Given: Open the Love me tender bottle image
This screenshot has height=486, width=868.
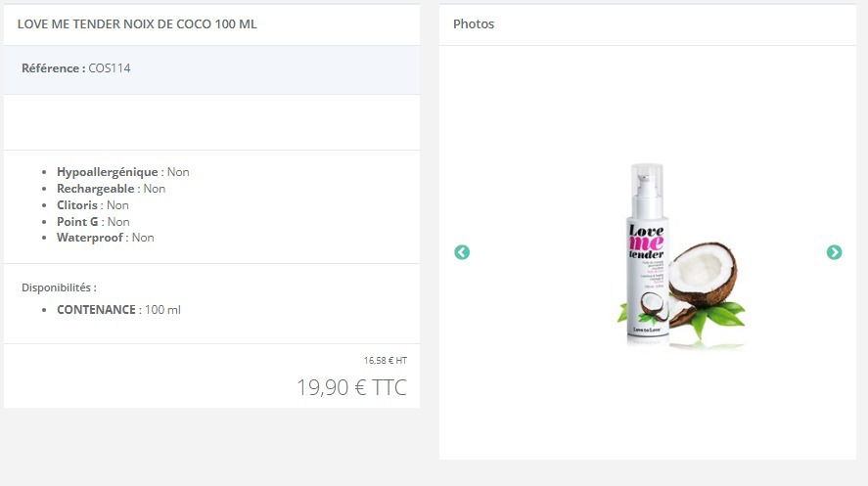Looking at the screenshot, I should pos(647,254).
